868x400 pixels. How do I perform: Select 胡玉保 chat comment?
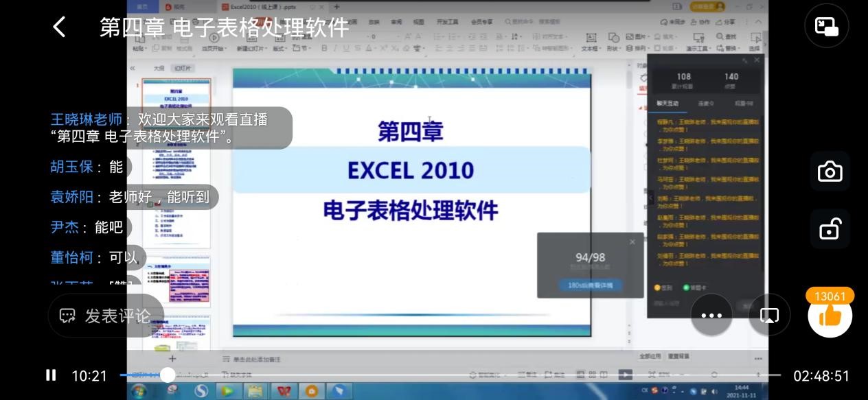[x=89, y=167]
